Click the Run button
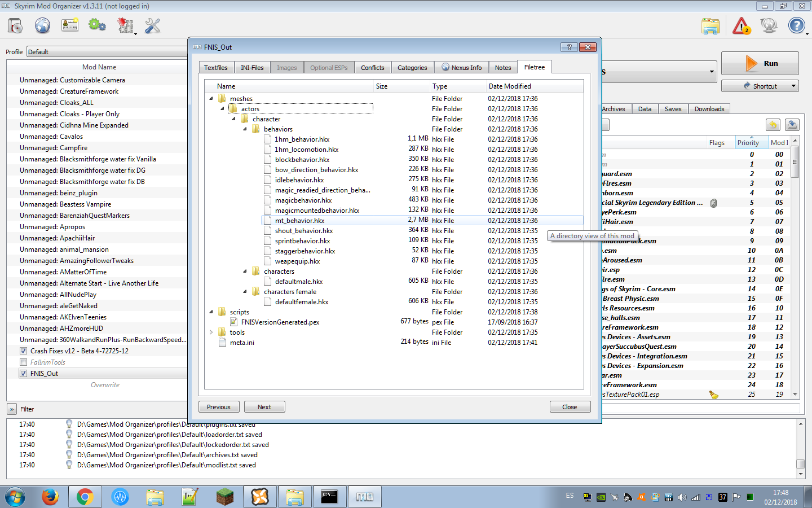 (x=760, y=64)
